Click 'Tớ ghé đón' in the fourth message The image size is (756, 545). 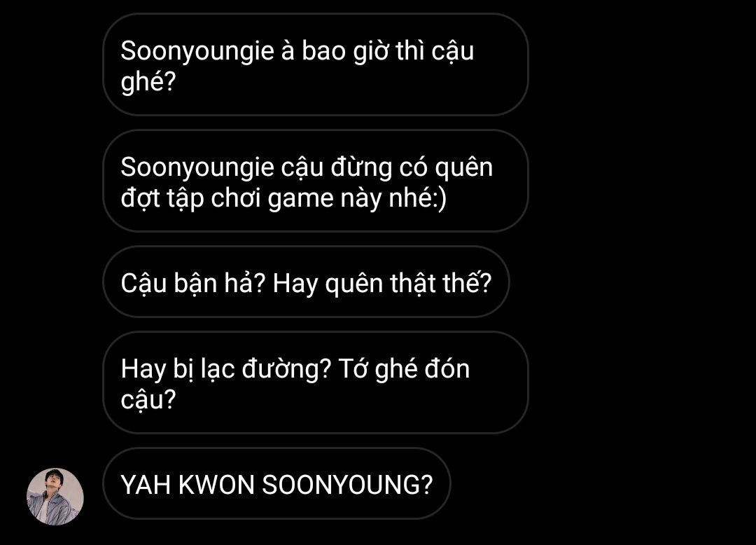point(404,369)
